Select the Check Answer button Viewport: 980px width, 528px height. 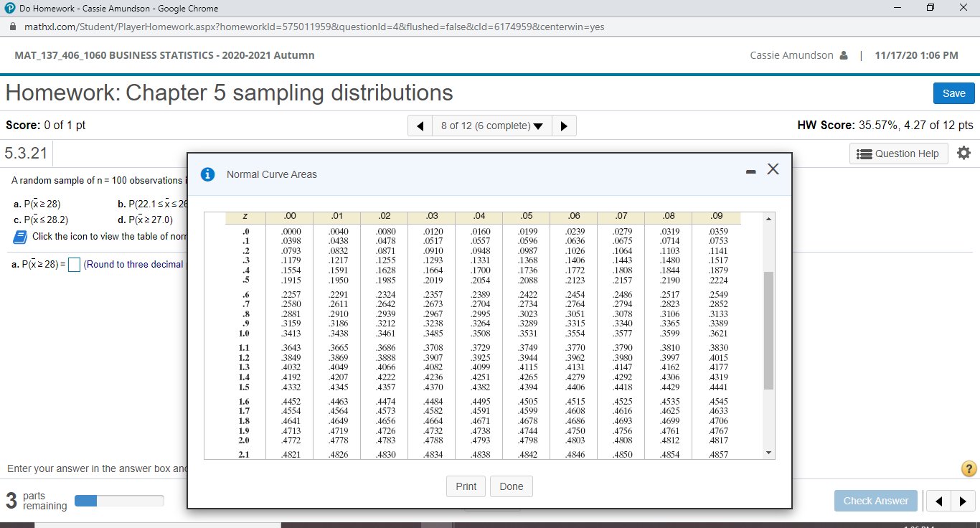coord(875,501)
